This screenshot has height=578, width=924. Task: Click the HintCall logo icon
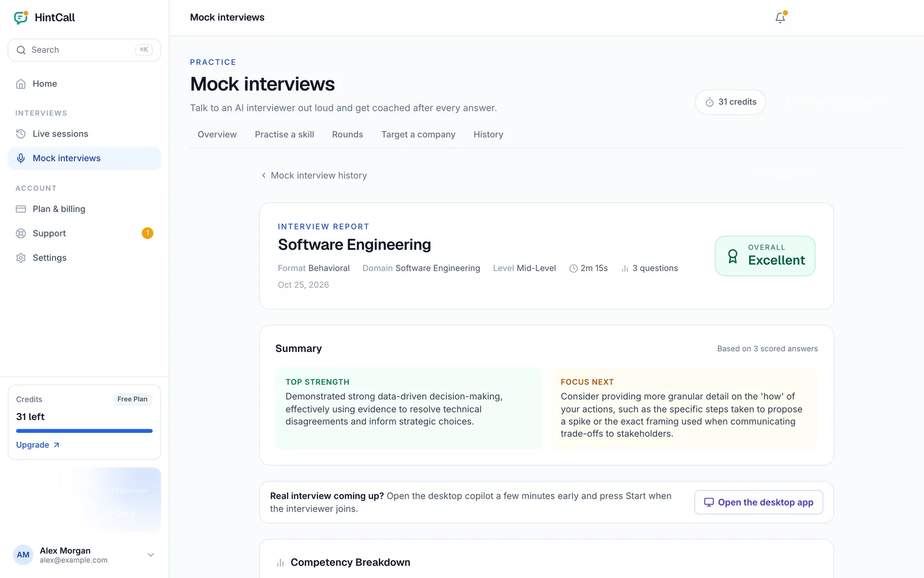pyautogui.click(x=21, y=18)
